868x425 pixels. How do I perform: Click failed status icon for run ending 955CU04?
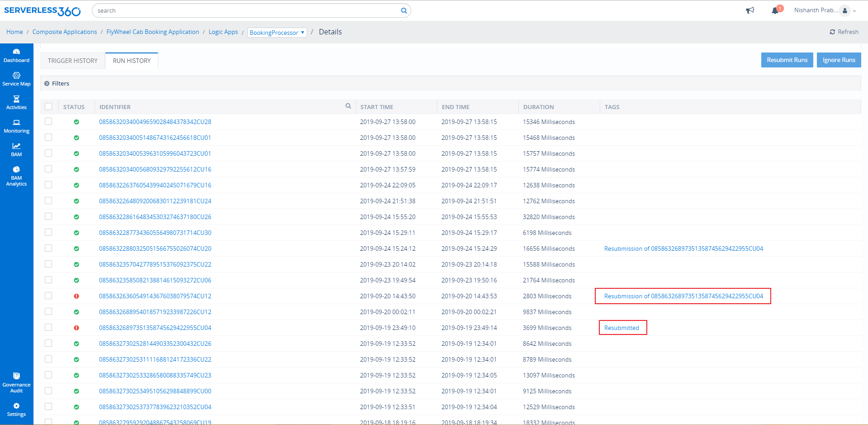(x=76, y=328)
